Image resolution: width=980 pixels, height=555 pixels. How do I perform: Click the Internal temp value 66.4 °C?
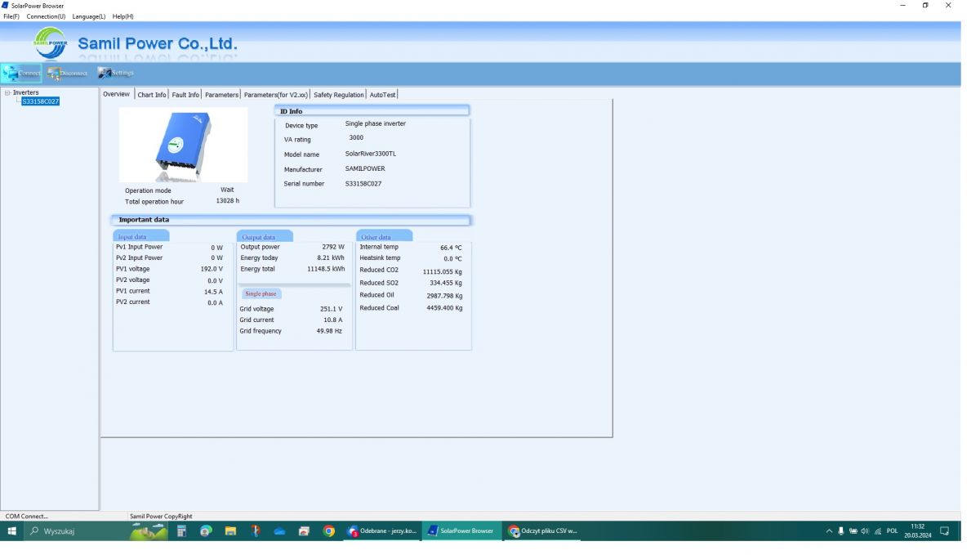pos(451,248)
